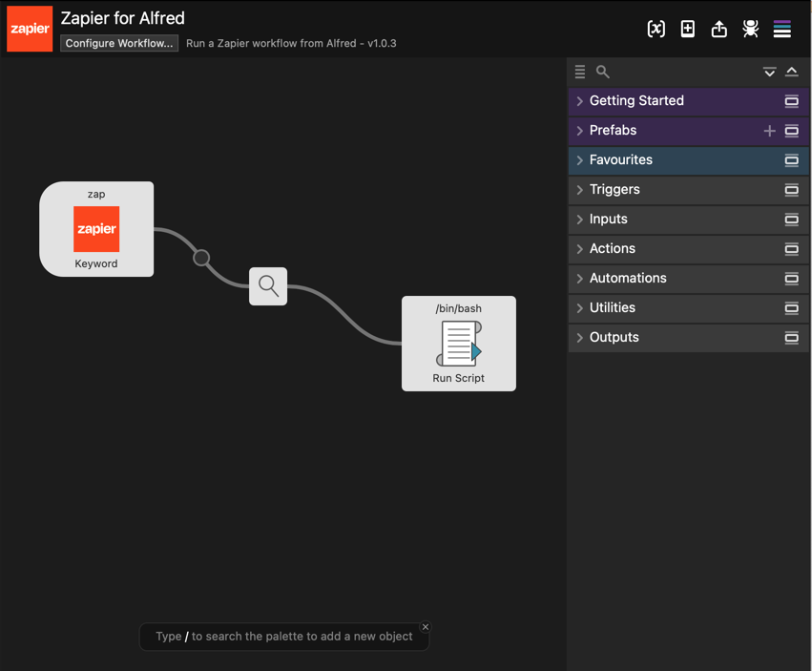The height and width of the screenshot is (671, 812).
Task: Click the palette list view icon
Action: [x=580, y=72]
